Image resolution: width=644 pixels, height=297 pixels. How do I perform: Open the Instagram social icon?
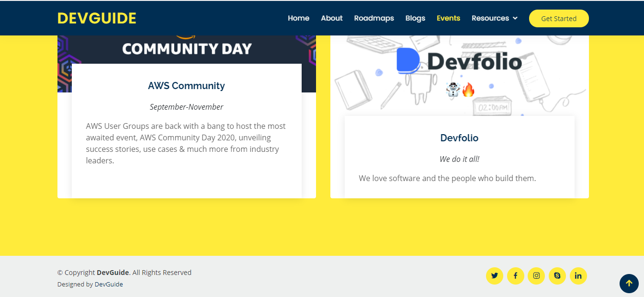(536, 276)
